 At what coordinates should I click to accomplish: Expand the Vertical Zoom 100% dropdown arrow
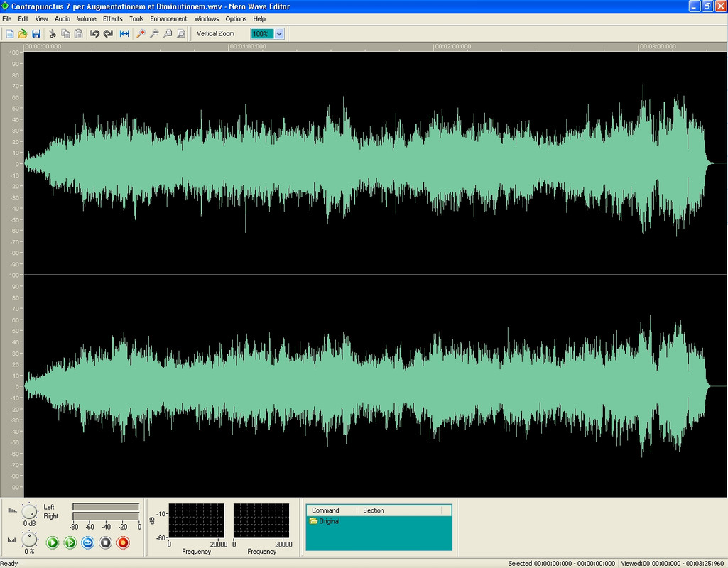pyautogui.click(x=279, y=34)
